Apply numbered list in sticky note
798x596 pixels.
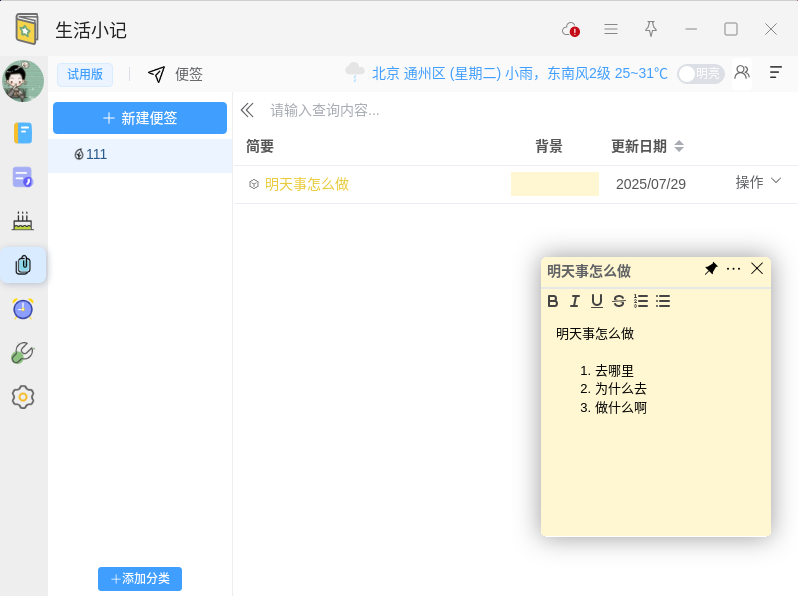pyautogui.click(x=641, y=301)
